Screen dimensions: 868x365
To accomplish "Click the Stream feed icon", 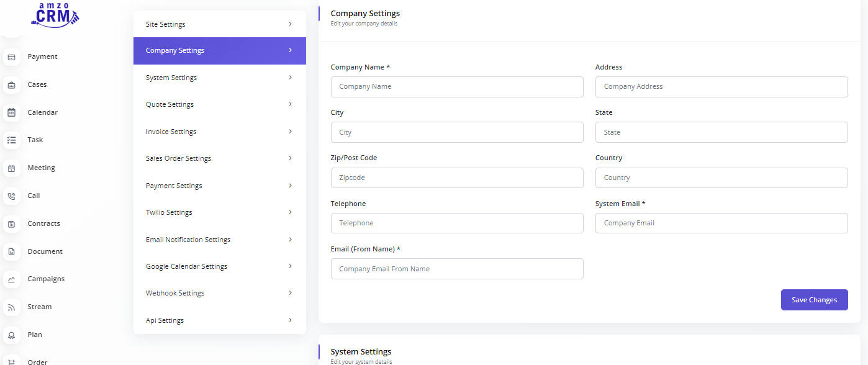I will click(11, 307).
